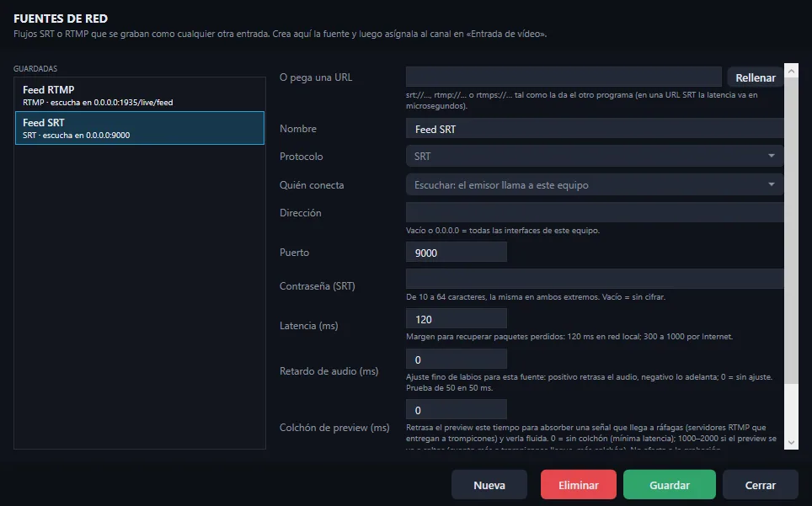Click the red Eliminar button

pyautogui.click(x=579, y=485)
